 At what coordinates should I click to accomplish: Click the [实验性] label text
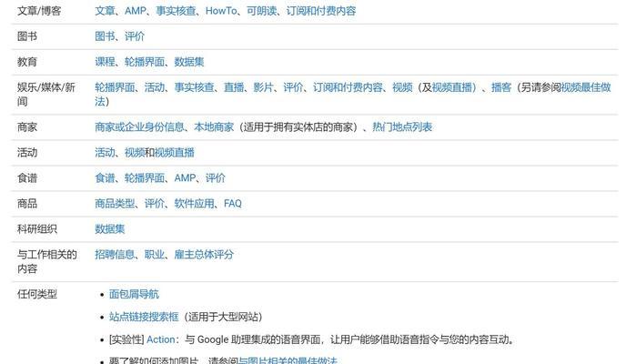[126, 340]
